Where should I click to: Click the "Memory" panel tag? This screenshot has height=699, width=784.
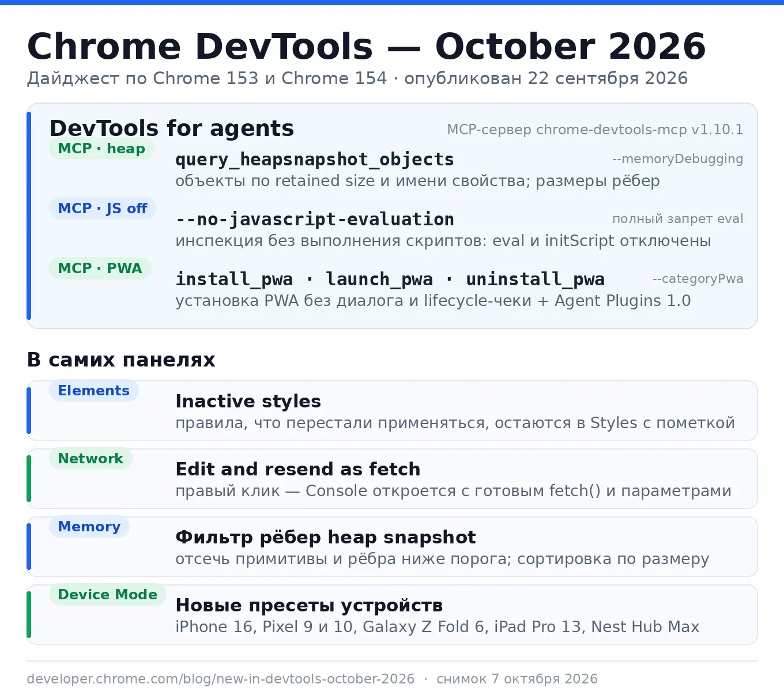[89, 527]
